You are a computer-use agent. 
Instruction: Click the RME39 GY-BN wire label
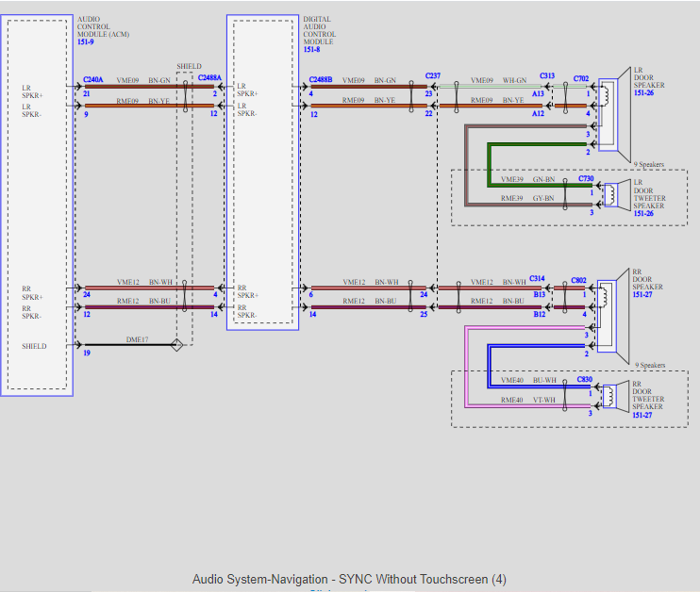[x=527, y=198]
